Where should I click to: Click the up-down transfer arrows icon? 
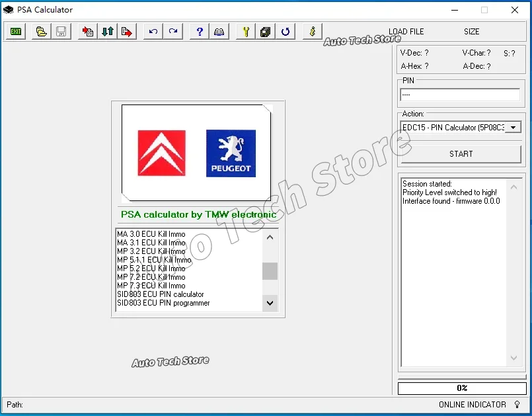(x=107, y=31)
